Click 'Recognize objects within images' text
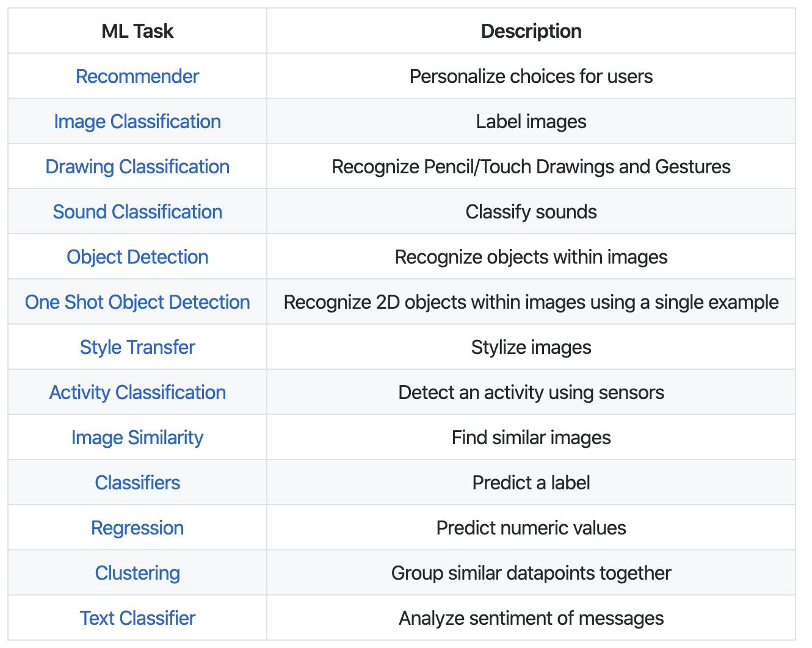This screenshot has width=812, height=648. (531, 257)
